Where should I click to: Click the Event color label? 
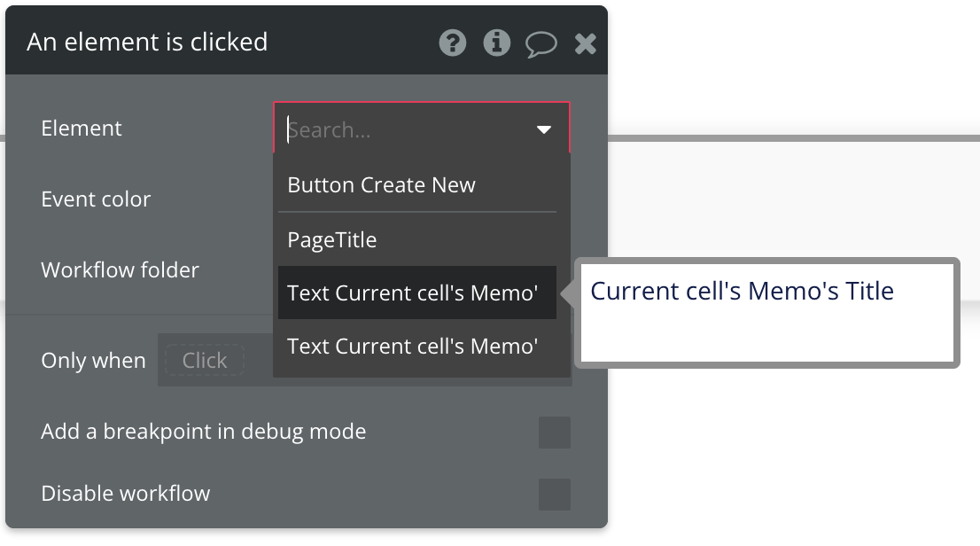(x=96, y=199)
